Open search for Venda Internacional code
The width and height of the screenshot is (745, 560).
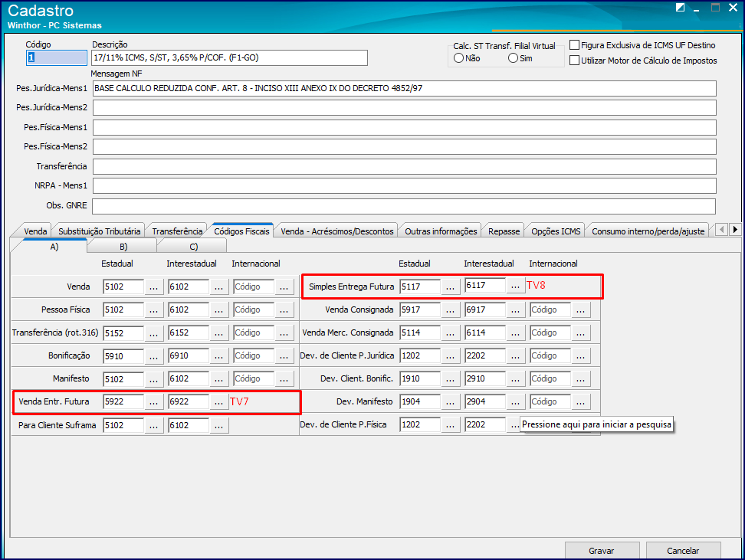coord(284,287)
